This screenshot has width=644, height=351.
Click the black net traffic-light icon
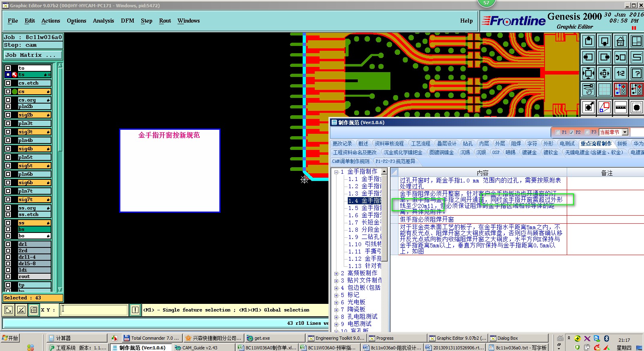click(637, 89)
